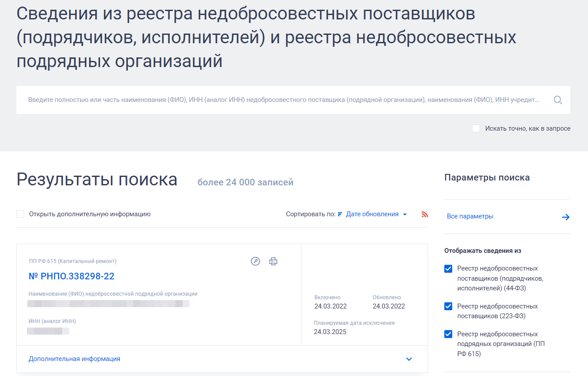Click the sort order bars icon

[x=340, y=214]
